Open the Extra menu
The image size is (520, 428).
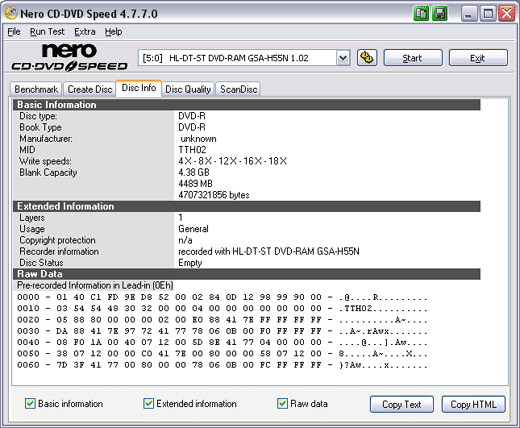click(x=85, y=32)
